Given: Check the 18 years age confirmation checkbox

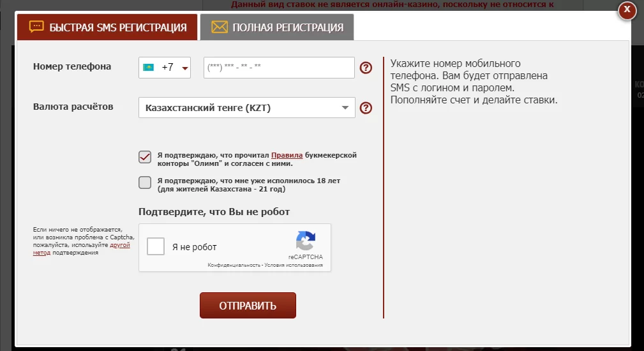Looking at the screenshot, I should click(x=145, y=183).
